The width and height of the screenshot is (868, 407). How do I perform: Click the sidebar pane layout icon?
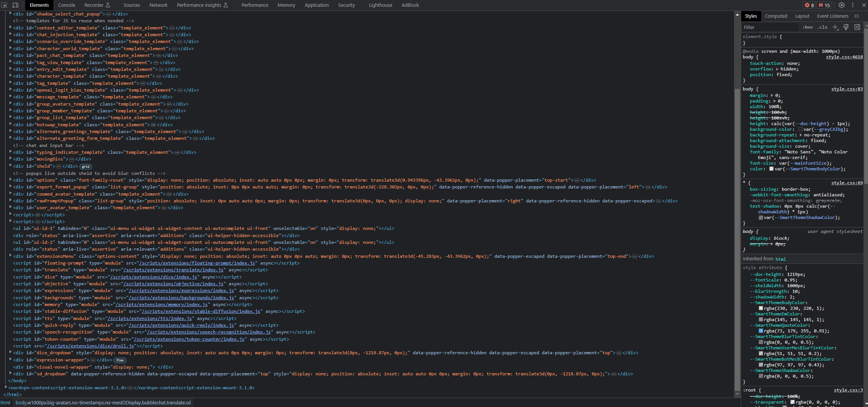click(x=858, y=27)
